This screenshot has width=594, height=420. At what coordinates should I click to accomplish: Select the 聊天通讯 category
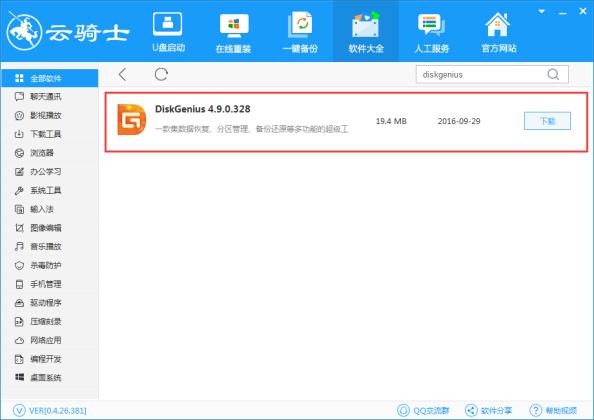49,97
